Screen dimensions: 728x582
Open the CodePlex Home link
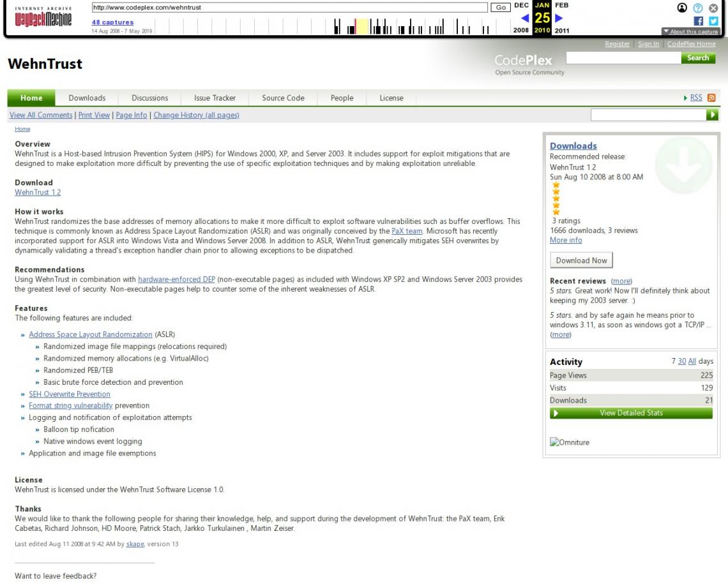pyautogui.click(x=692, y=43)
